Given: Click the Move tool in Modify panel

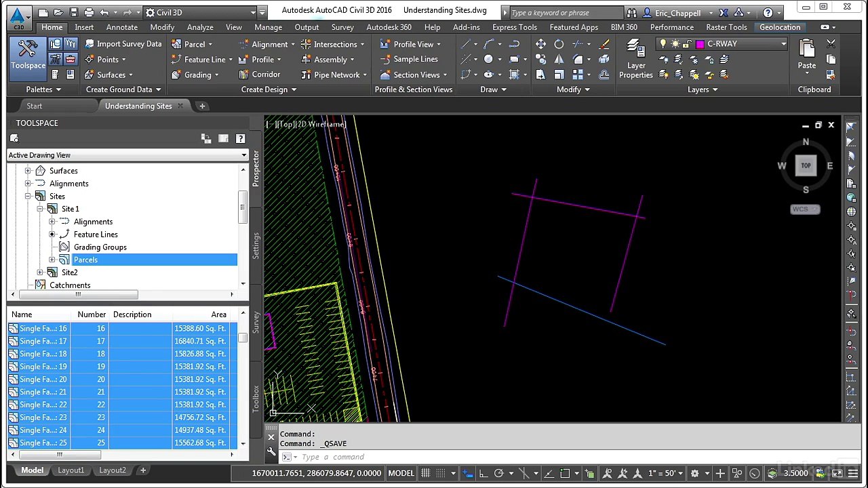Looking at the screenshot, I should tap(540, 44).
